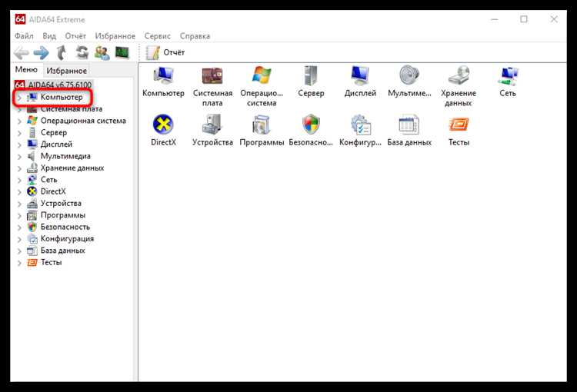Click the Refresh toolbar icon
577x392 pixels.
pyautogui.click(x=82, y=52)
